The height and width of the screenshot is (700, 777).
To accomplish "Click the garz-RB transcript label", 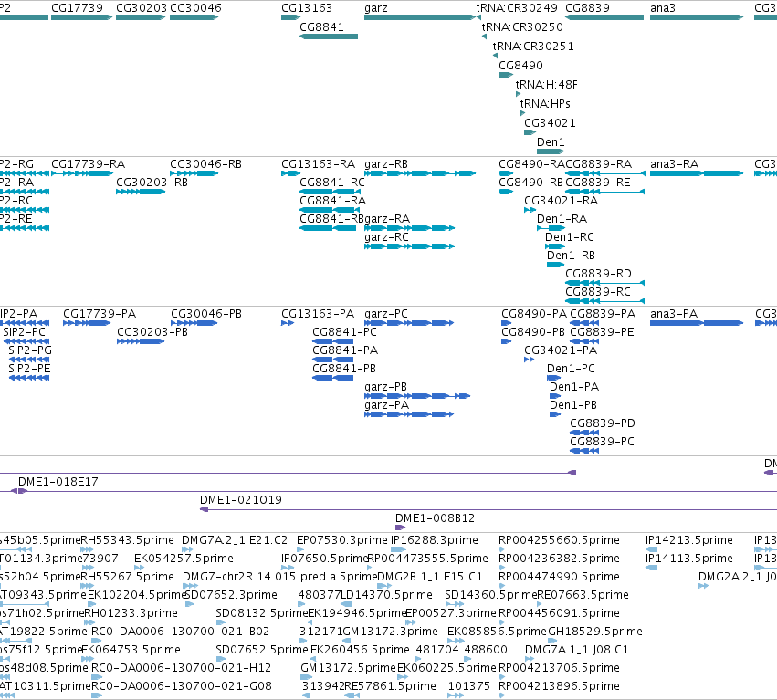I will click(x=386, y=164).
